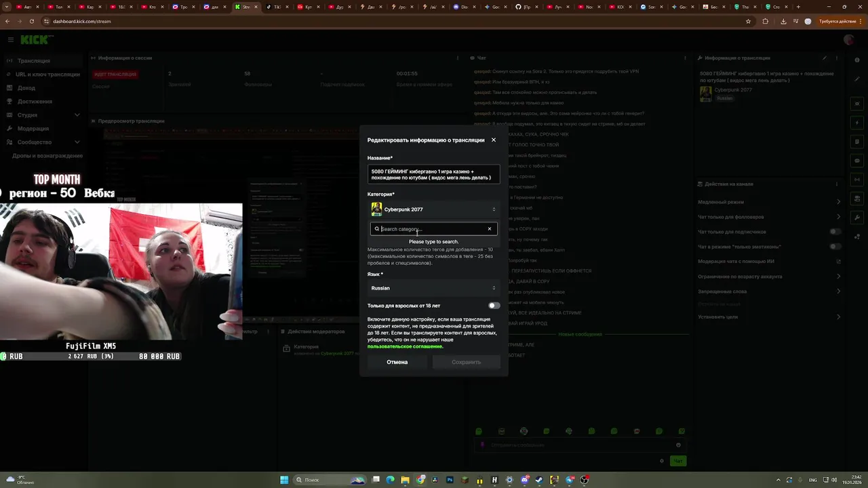This screenshot has height=488, width=868.
Task: Open Photoshop from the taskbar
Action: click(x=450, y=480)
